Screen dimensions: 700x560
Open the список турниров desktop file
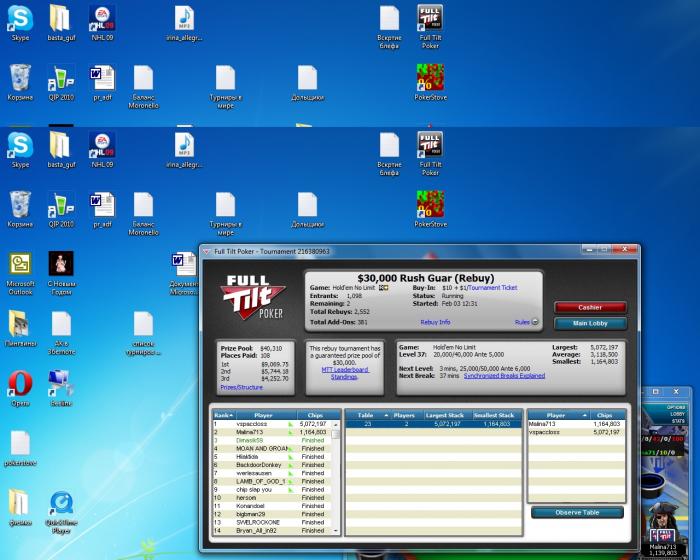[x=143, y=333]
